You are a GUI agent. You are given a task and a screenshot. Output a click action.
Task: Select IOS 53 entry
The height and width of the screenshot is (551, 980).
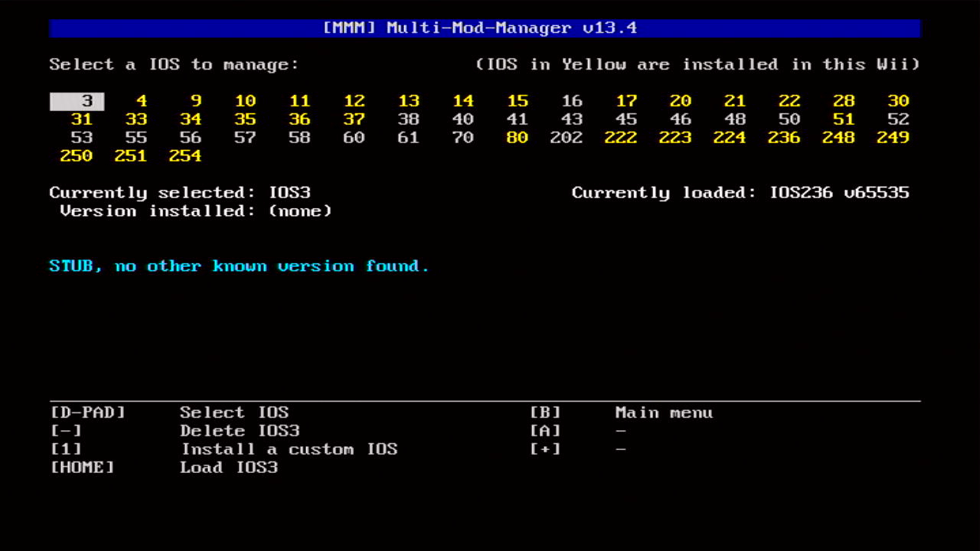point(82,138)
